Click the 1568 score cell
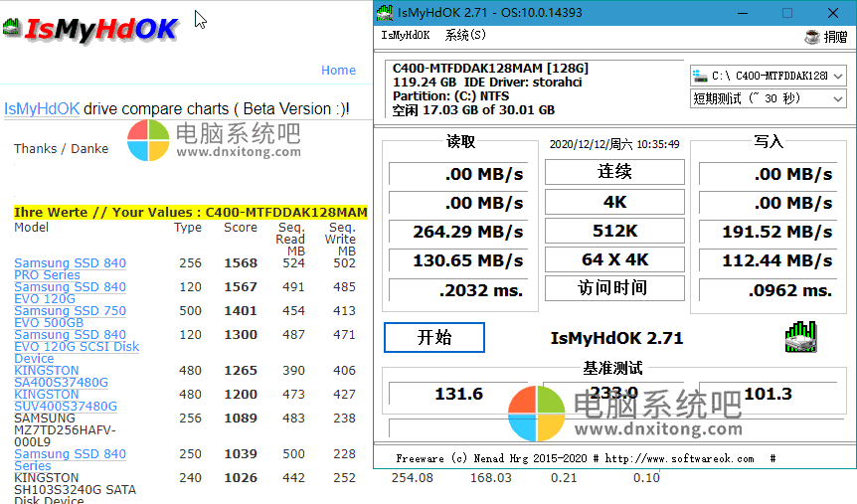This screenshot has height=504, width=857. point(241,262)
